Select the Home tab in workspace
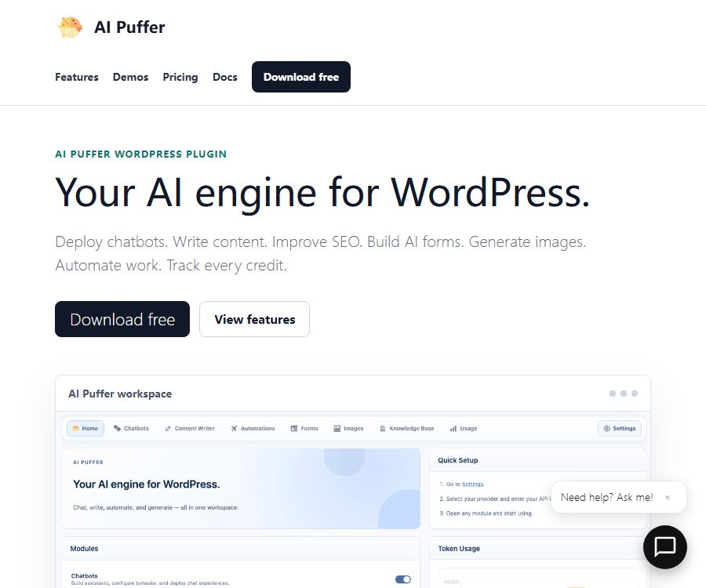The width and height of the screenshot is (706, 588). pos(86,428)
